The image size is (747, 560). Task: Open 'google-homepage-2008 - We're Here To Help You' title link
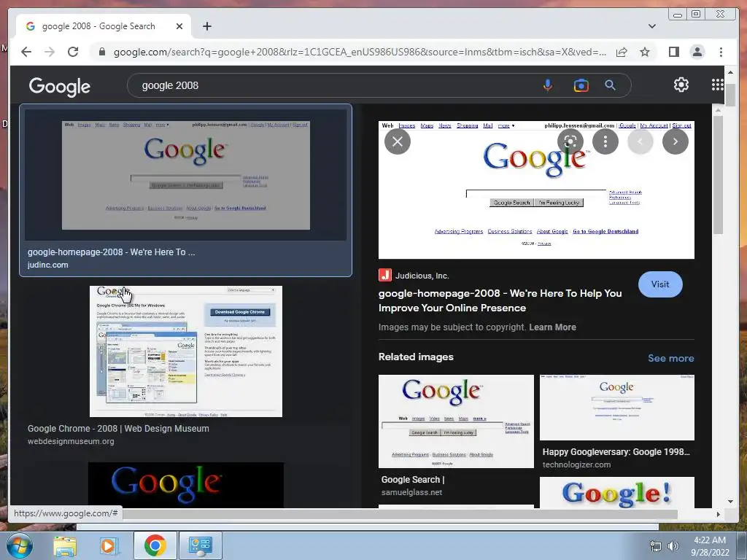500,300
